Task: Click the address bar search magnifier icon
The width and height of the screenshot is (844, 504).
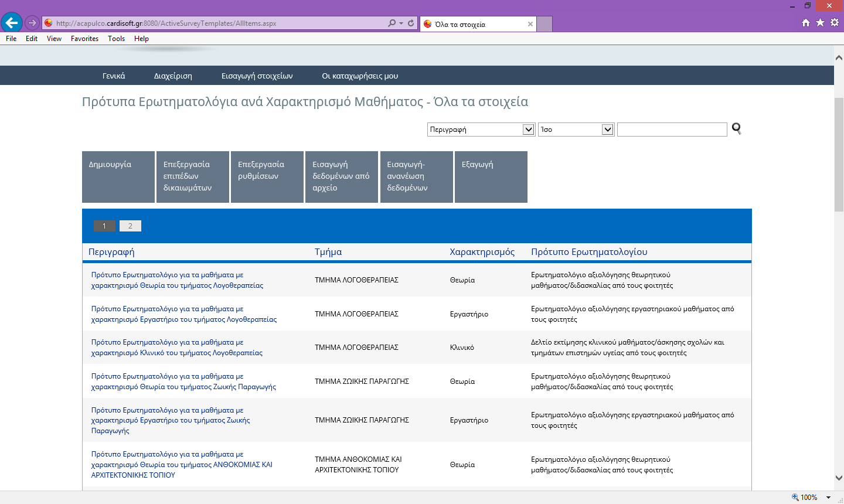Action: pos(392,23)
